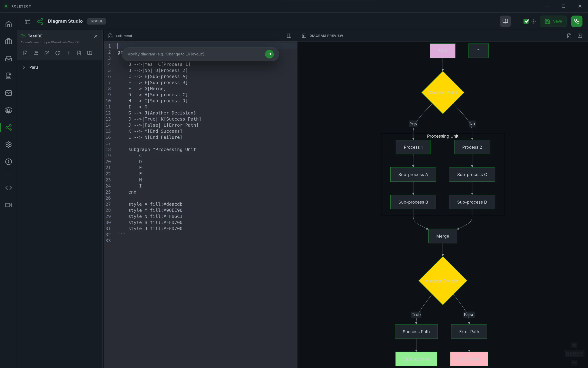Click the Success Path node
588x368 pixels.
tap(416, 331)
